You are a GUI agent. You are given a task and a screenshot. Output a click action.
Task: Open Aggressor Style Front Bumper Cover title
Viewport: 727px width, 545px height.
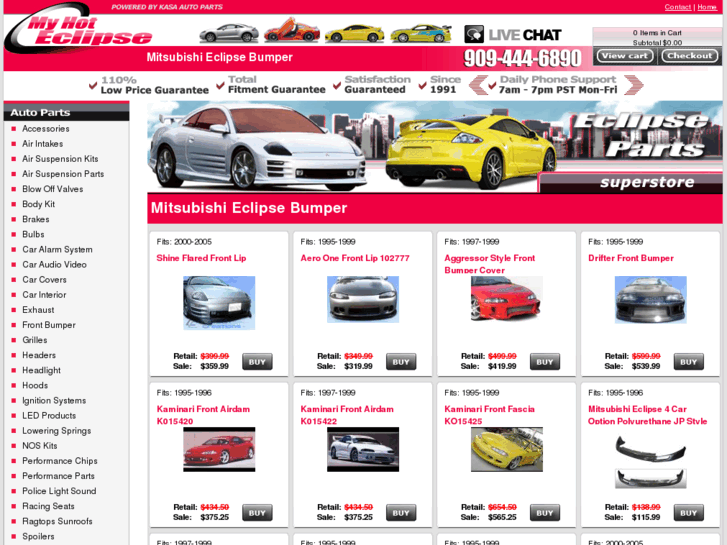[490, 263]
